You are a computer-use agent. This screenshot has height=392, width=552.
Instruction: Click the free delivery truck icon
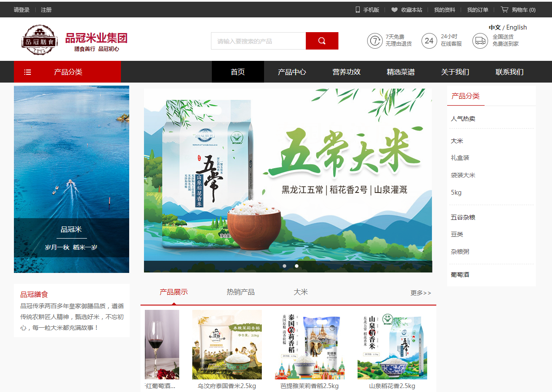480,41
